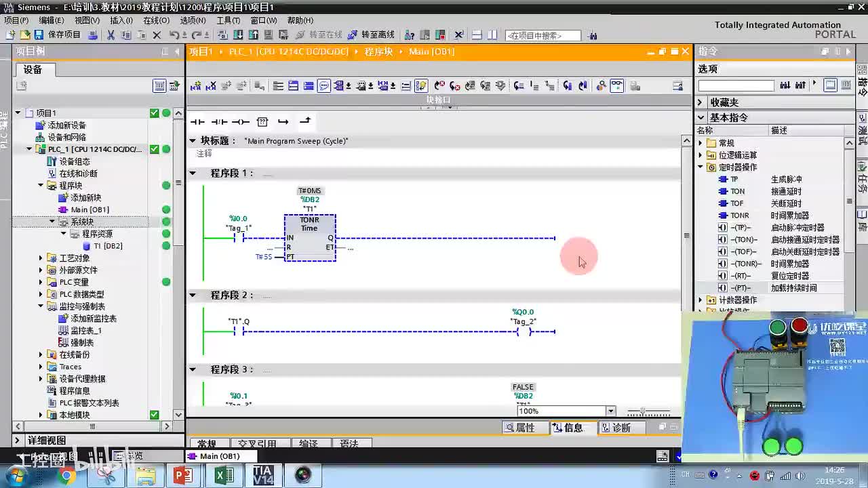Insert an output coil instruction
This screenshot has width=868, height=488.
[241, 122]
